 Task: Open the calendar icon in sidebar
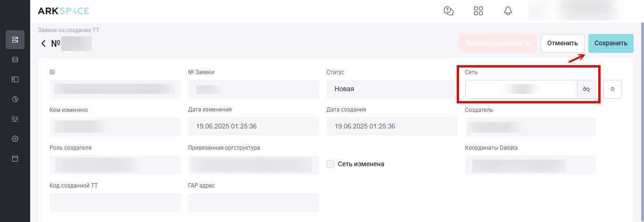(x=15, y=159)
